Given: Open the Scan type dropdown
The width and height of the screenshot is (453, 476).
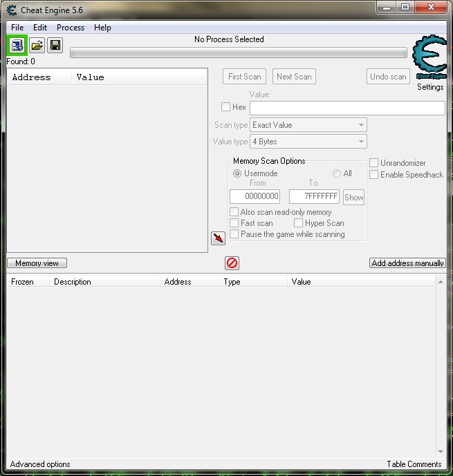Looking at the screenshot, I should click(x=308, y=125).
